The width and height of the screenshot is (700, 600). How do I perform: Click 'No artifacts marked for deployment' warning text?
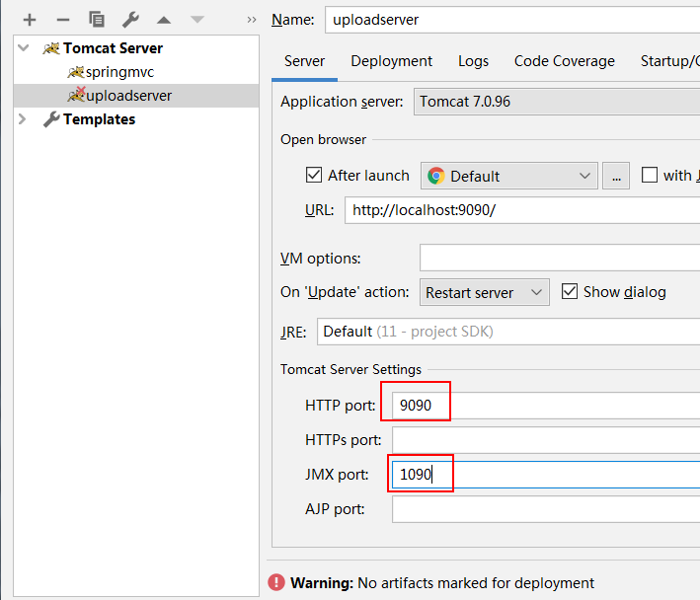[x=476, y=582]
